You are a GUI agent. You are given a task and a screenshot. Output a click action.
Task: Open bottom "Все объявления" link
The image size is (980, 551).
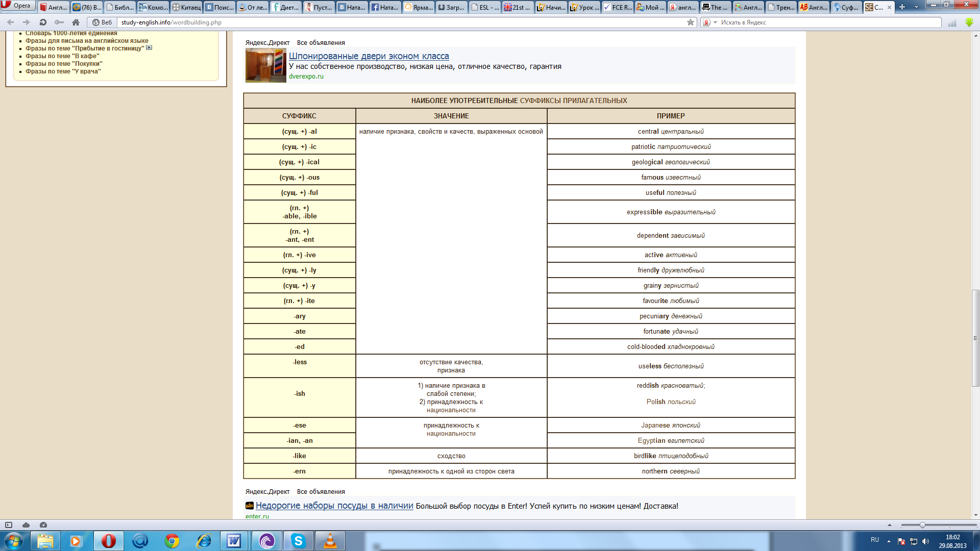pyautogui.click(x=321, y=492)
